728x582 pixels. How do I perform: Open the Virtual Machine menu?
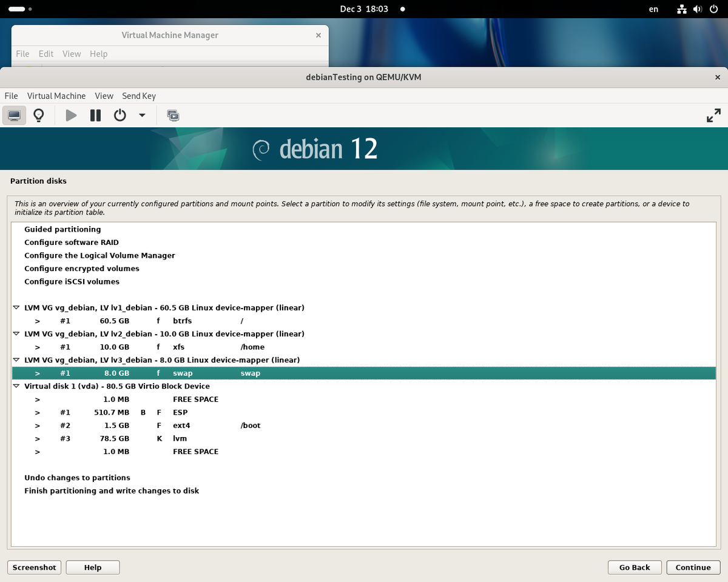(56, 96)
